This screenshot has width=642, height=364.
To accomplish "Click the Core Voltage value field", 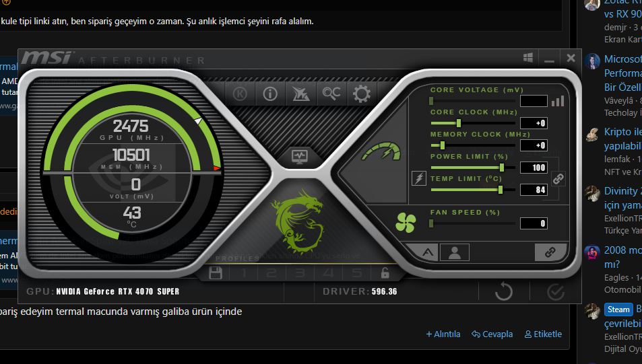I will pos(534,101).
